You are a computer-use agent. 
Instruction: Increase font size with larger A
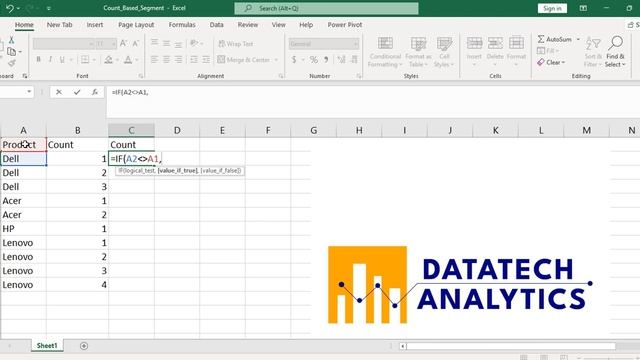124,43
